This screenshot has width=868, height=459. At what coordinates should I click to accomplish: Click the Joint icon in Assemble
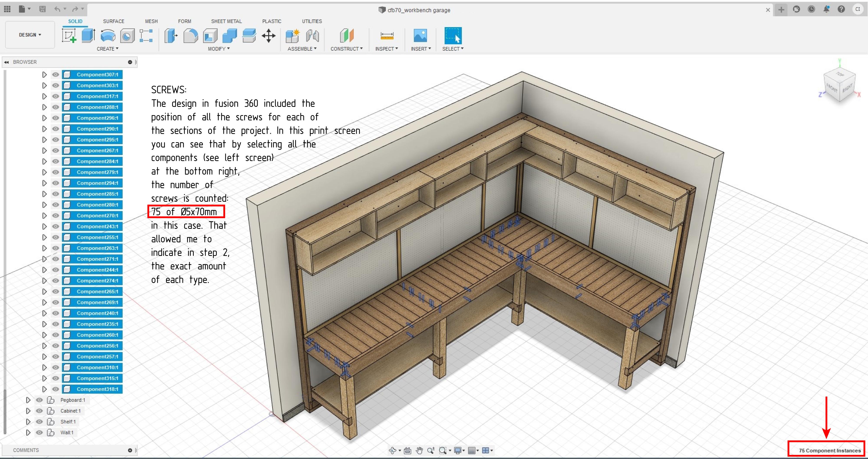point(312,35)
